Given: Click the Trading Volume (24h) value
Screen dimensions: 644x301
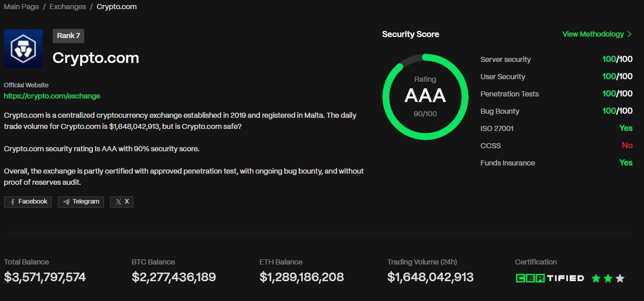Looking at the screenshot, I should click(430, 277).
